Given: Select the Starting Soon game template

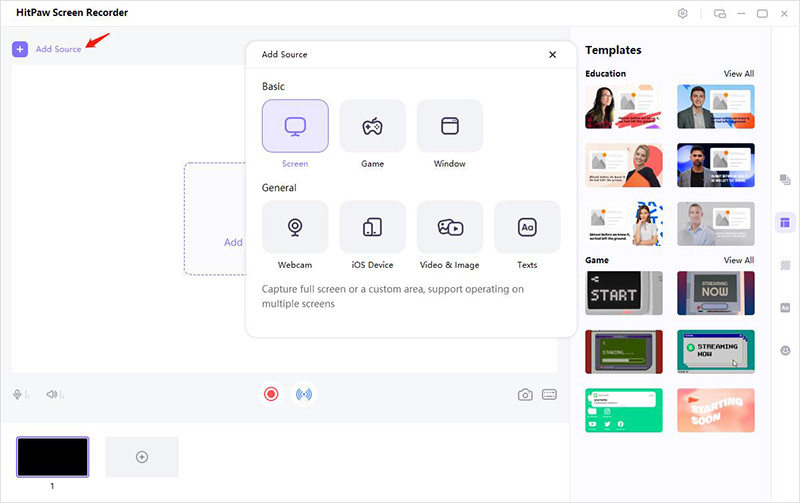Looking at the screenshot, I should point(715,410).
